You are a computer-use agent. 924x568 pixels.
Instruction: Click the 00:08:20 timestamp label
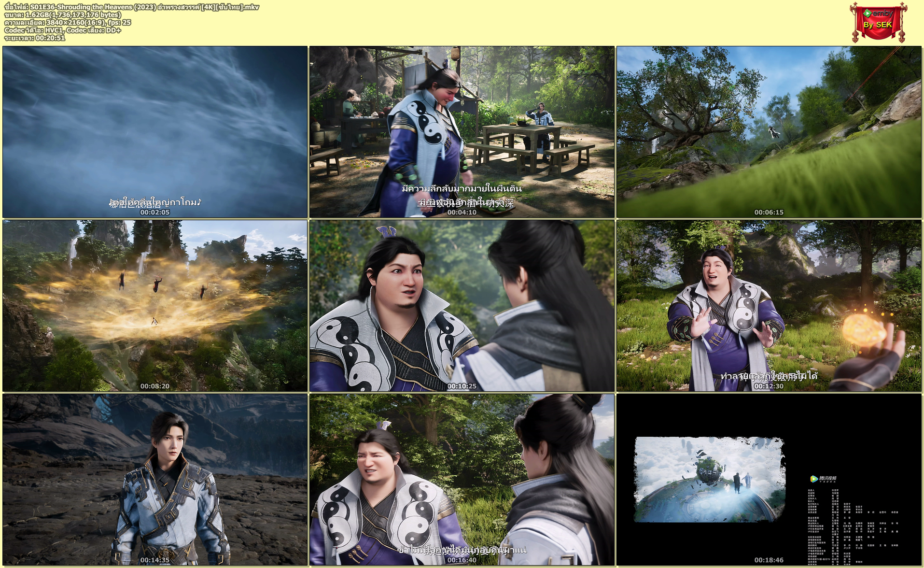click(155, 386)
